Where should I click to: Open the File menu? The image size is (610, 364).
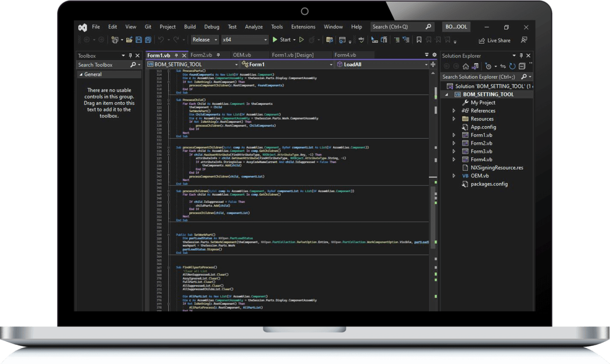coord(96,27)
